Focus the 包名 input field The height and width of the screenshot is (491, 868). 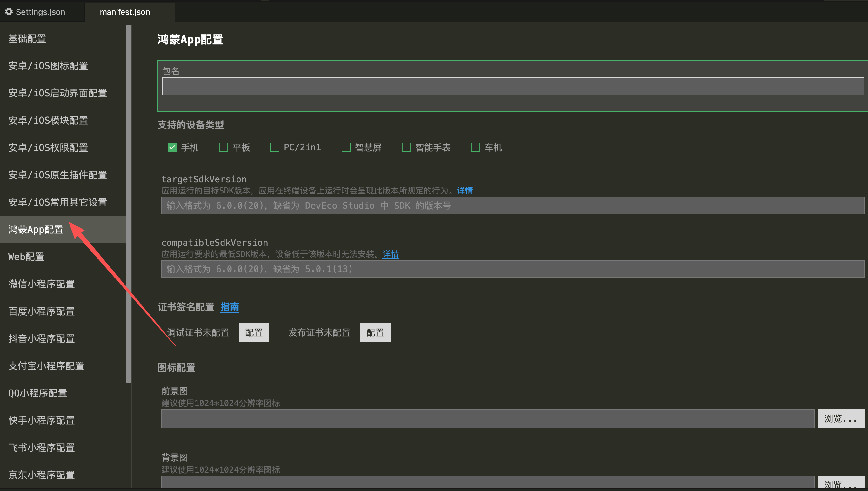pyautogui.click(x=513, y=86)
